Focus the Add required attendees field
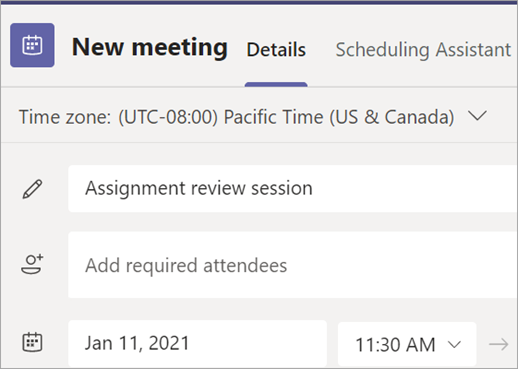The height and width of the screenshot is (369, 518). pyautogui.click(x=293, y=265)
